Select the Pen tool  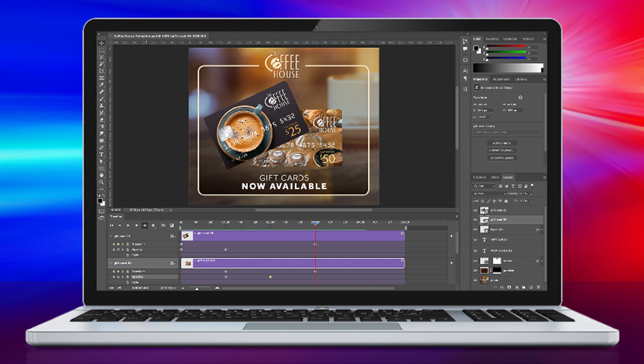point(101,148)
